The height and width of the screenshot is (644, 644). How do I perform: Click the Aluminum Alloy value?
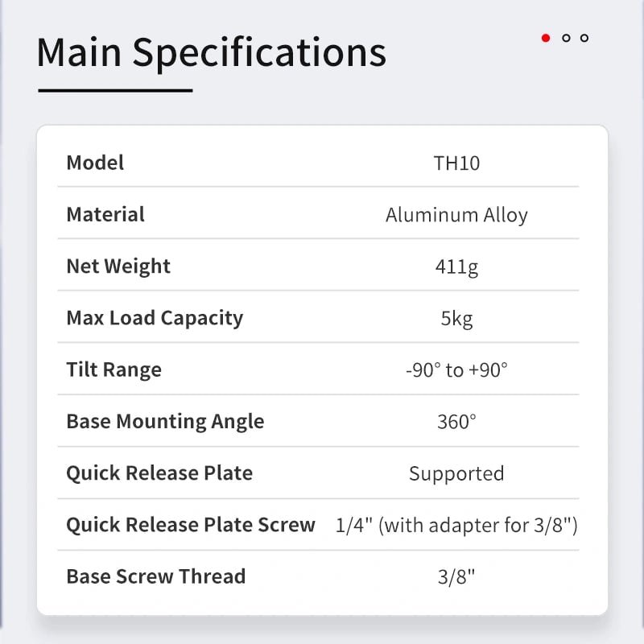click(456, 215)
